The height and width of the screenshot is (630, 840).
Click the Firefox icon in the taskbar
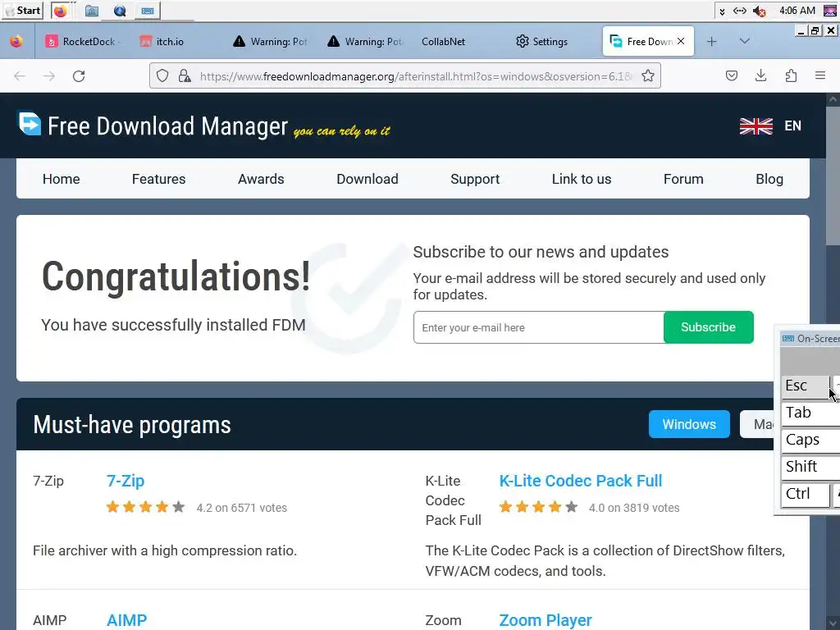[x=61, y=11]
